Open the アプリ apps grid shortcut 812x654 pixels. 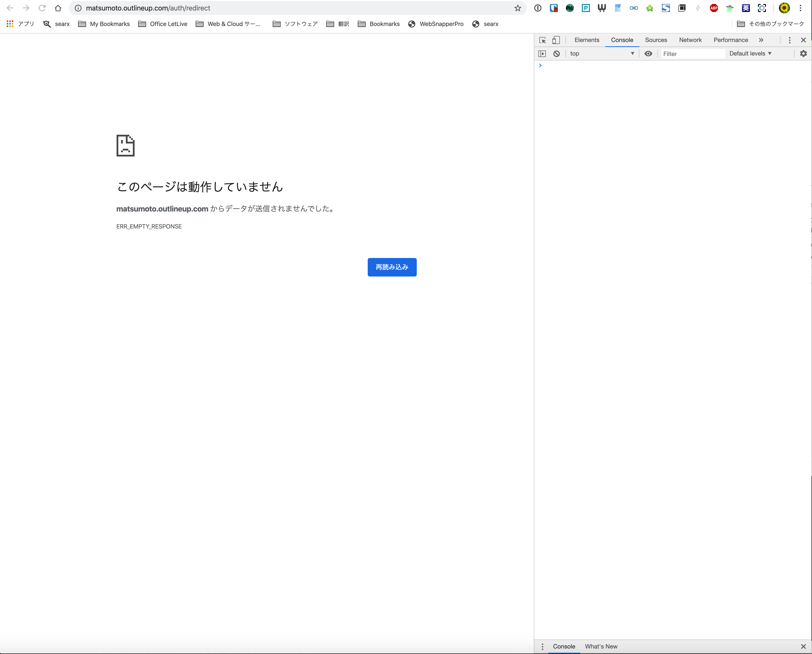(20, 24)
